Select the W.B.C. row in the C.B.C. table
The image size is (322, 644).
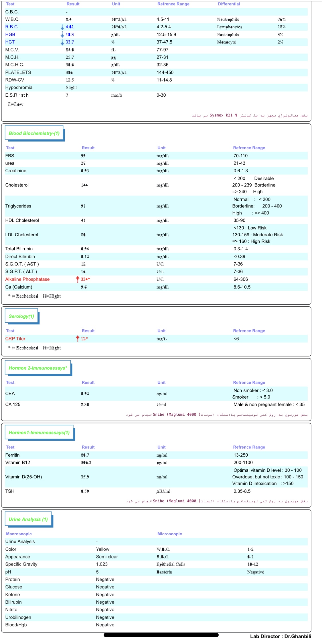[12, 19]
